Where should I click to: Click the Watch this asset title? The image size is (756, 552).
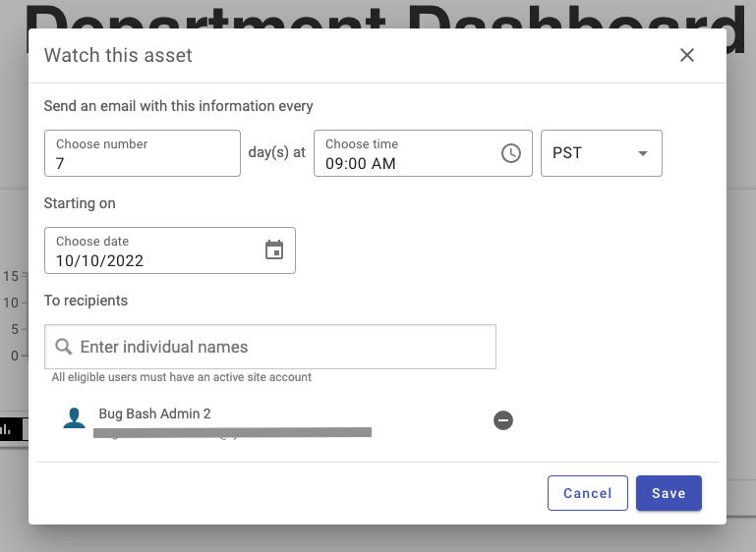(118, 55)
